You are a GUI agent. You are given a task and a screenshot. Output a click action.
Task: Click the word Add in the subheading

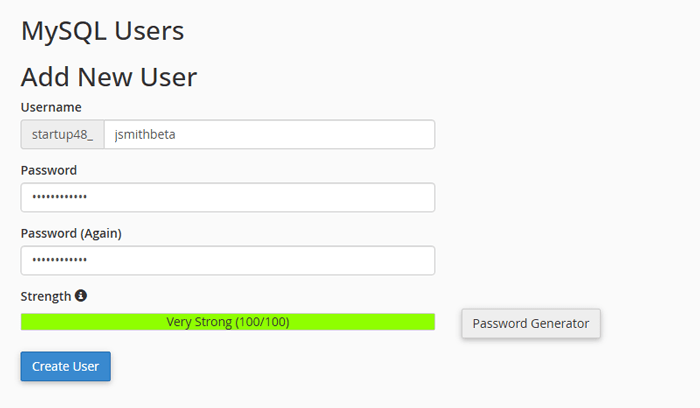44,77
